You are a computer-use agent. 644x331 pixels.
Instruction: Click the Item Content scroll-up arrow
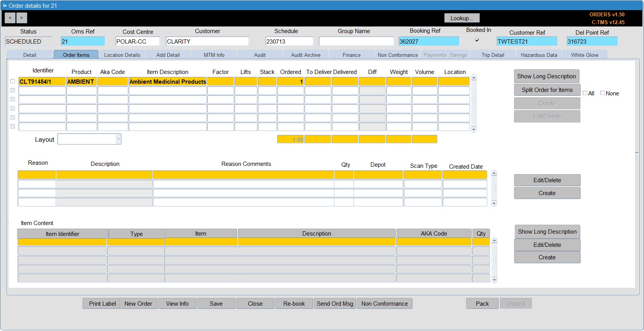tap(494, 241)
